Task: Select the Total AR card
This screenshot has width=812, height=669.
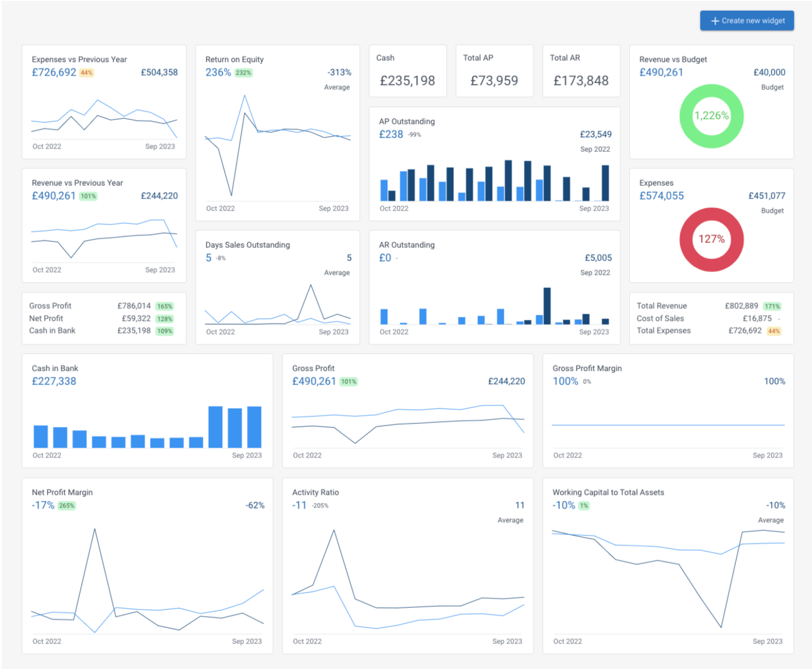Action: pyautogui.click(x=581, y=71)
